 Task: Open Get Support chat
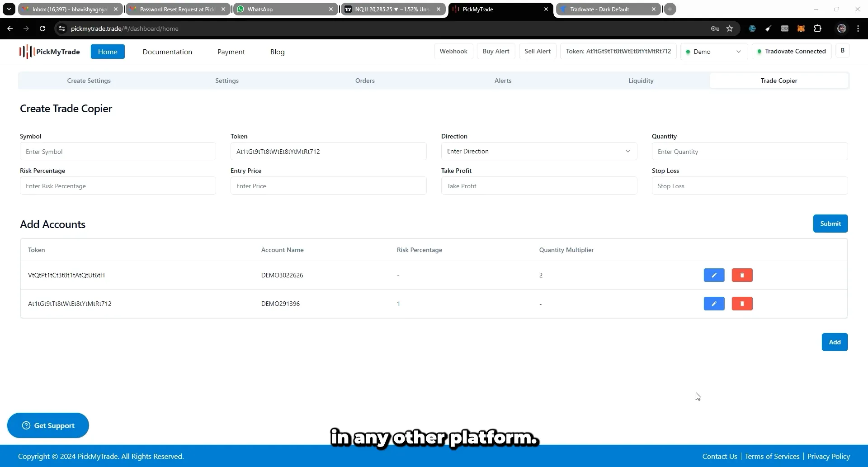(48, 425)
